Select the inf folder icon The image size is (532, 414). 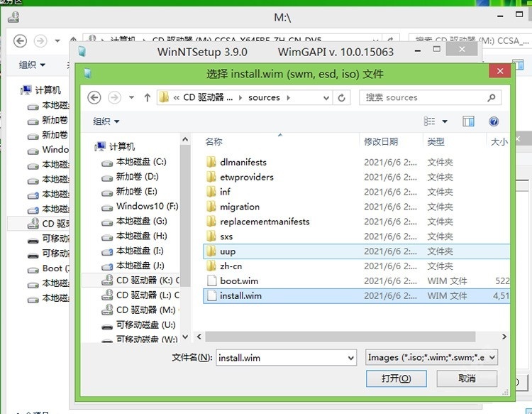(211, 192)
